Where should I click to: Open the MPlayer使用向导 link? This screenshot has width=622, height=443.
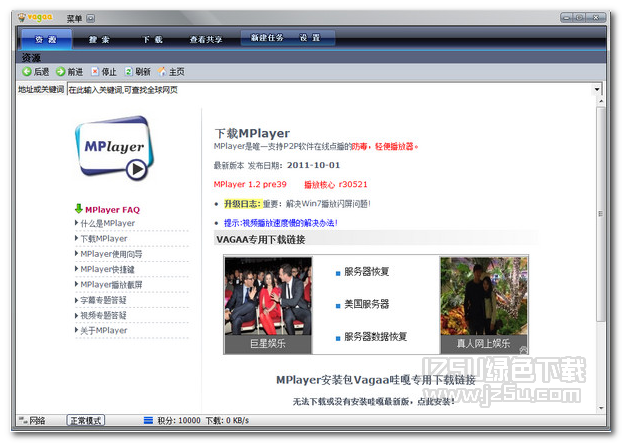tap(111, 254)
